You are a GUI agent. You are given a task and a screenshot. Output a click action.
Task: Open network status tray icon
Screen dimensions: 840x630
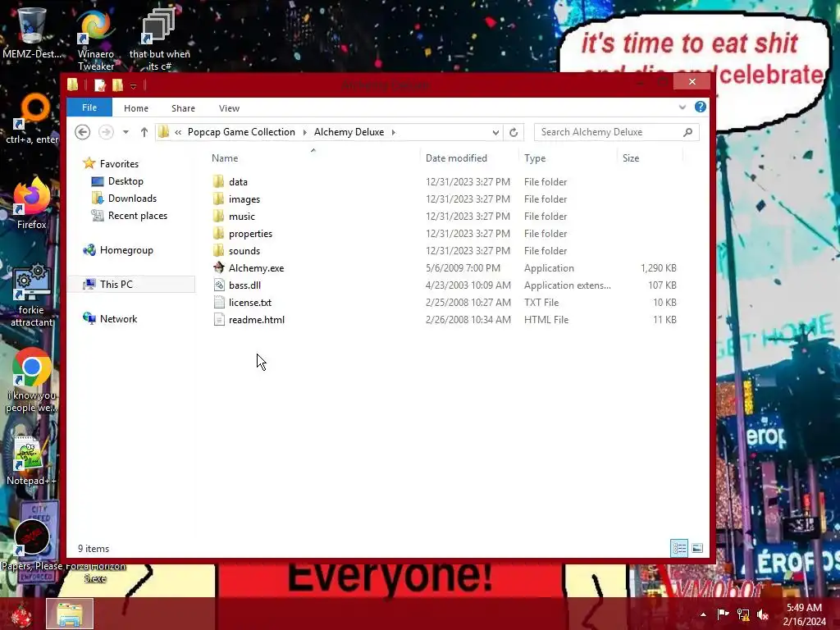click(743, 614)
